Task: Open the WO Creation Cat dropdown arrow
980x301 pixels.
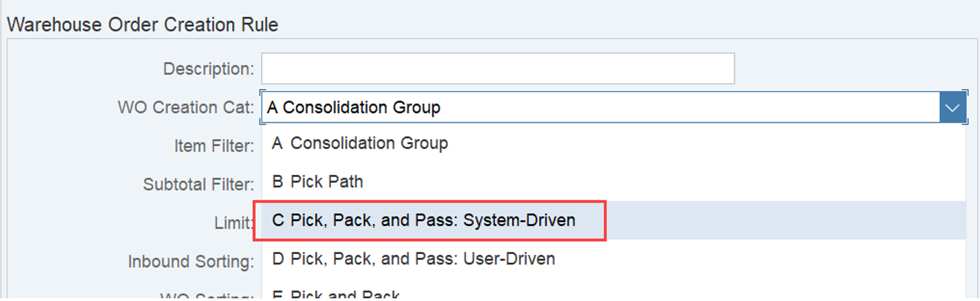Action: (x=952, y=107)
